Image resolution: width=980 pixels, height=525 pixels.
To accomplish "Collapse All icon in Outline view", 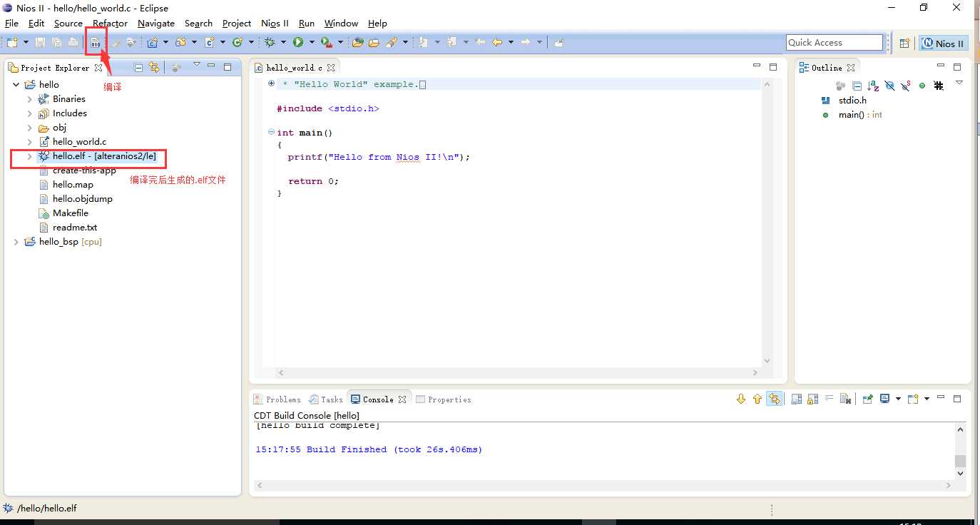I will pyautogui.click(x=857, y=86).
